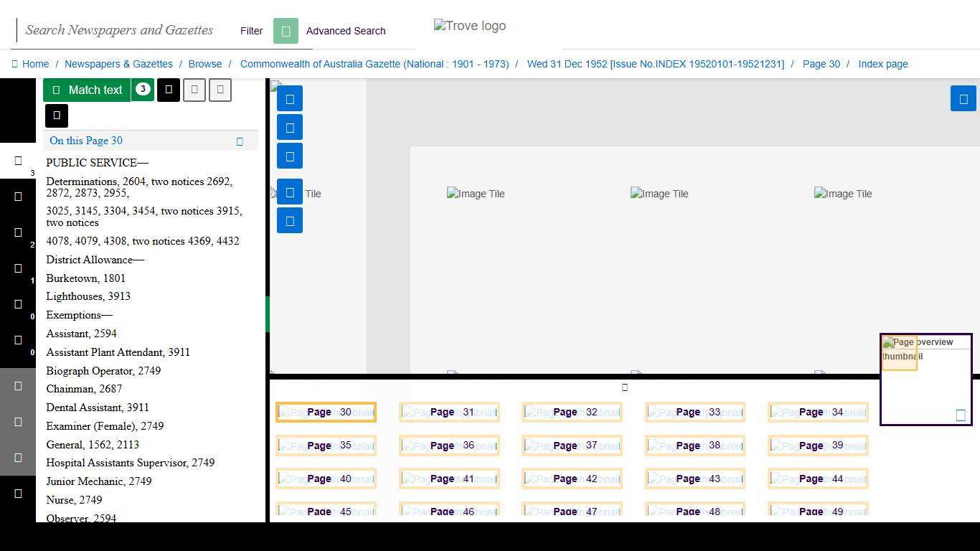Open Page 30 breadcrumb item
Image resolution: width=980 pixels, height=551 pixels.
pyautogui.click(x=821, y=64)
